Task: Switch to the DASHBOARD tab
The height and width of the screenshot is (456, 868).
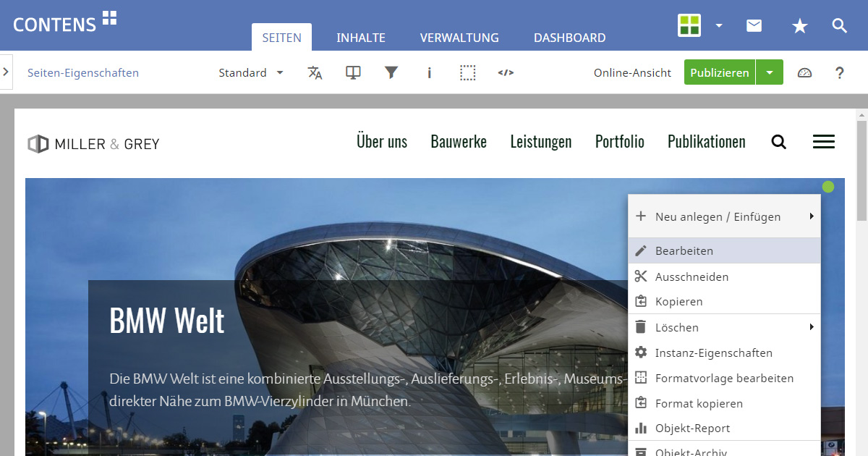Action: 570,38
